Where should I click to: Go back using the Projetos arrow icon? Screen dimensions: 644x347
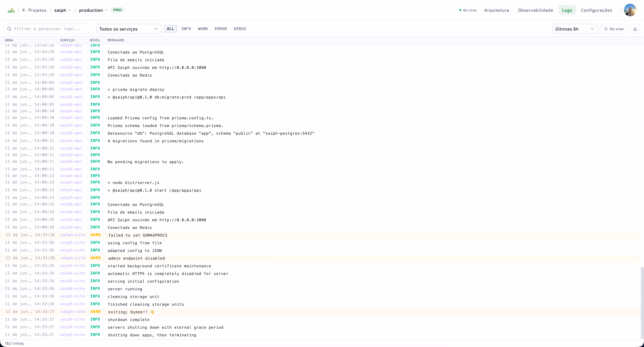(x=24, y=10)
